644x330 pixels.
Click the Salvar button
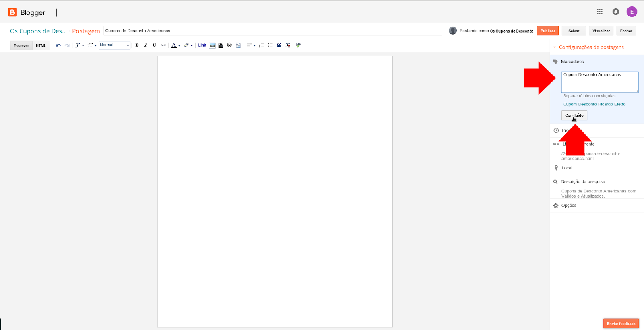[x=574, y=31]
